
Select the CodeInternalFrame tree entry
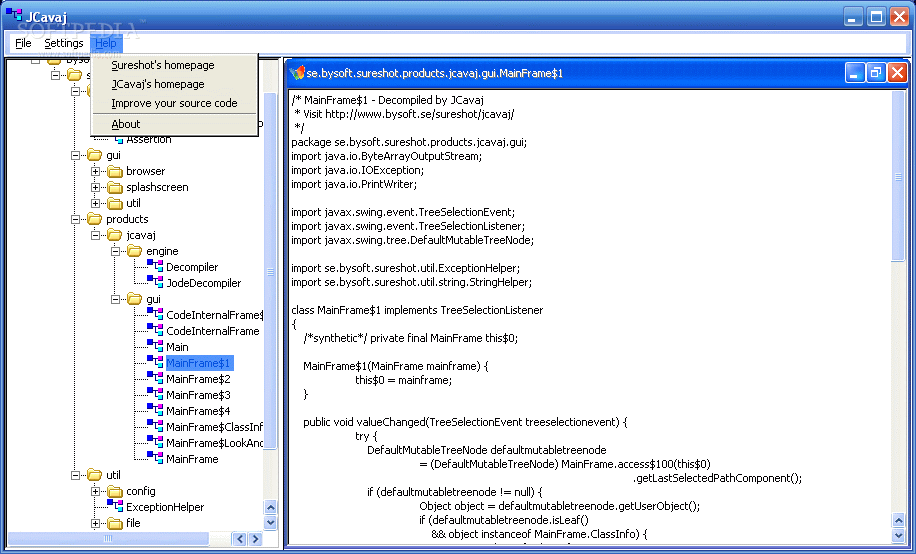(213, 331)
